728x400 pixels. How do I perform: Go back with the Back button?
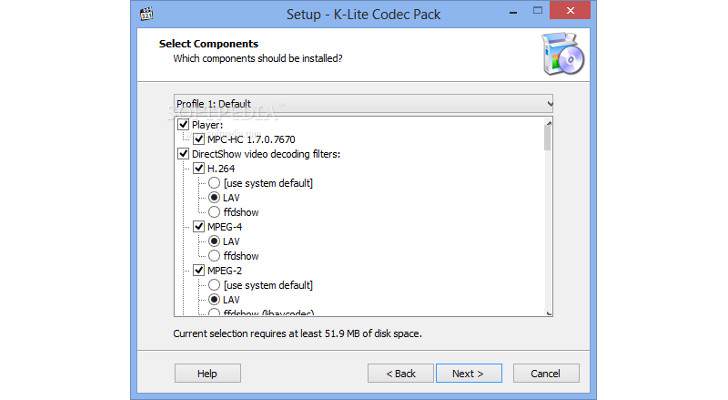tap(400, 373)
